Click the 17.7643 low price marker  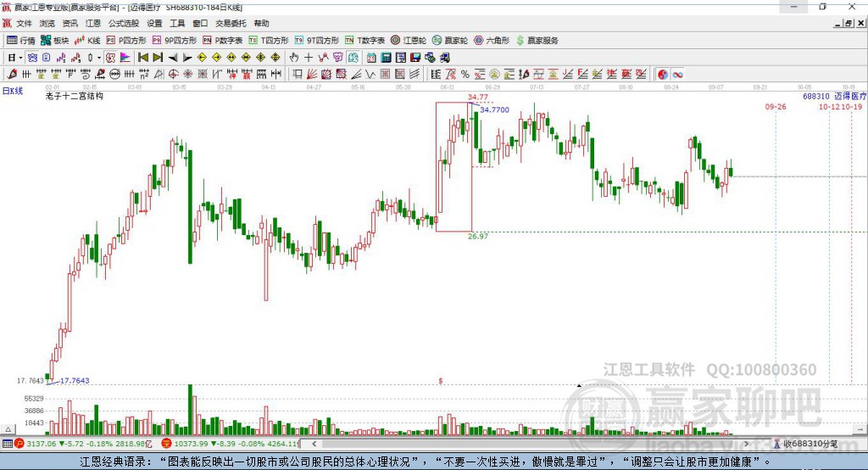click(x=75, y=381)
